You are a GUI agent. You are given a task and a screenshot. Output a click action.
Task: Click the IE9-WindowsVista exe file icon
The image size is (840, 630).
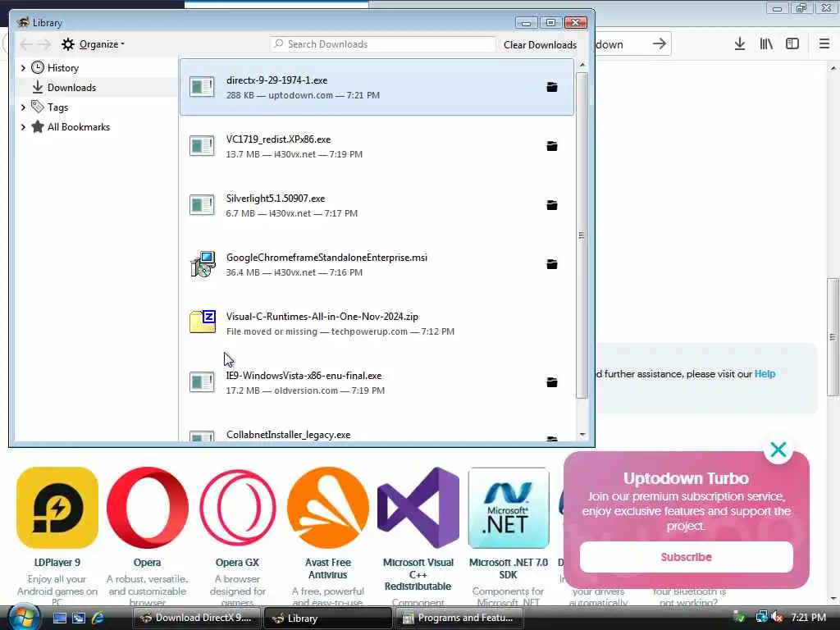202,382
